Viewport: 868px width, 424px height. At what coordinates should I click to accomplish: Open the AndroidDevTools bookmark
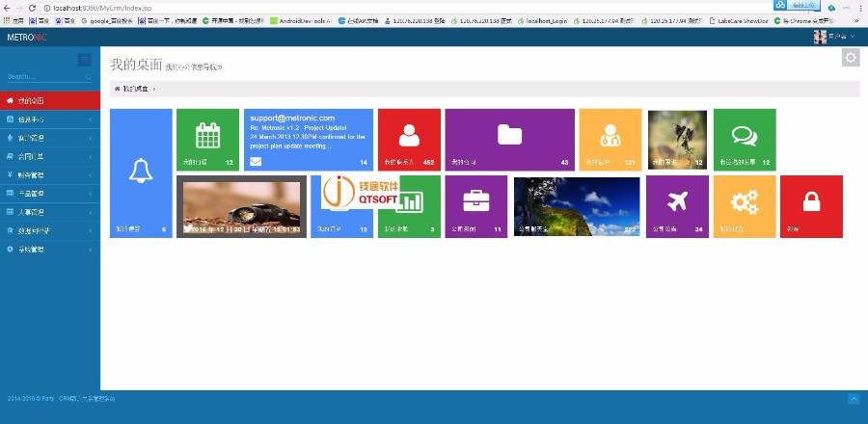(301, 20)
